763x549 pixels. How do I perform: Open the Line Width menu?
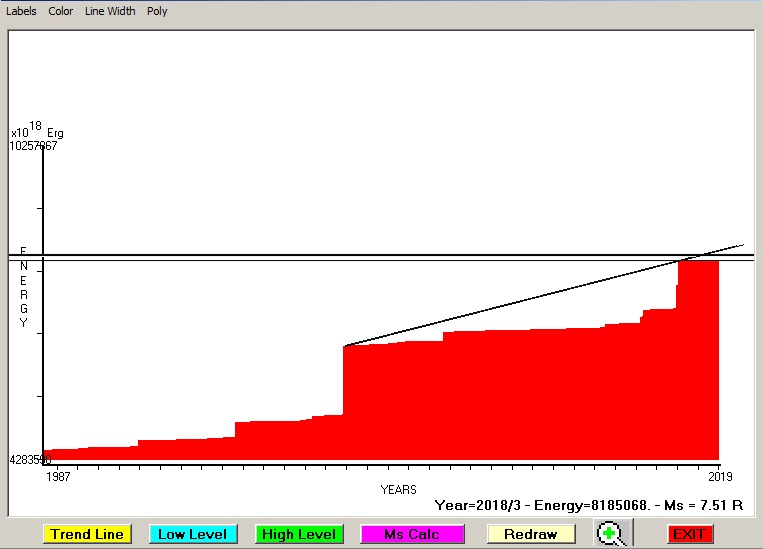109,11
